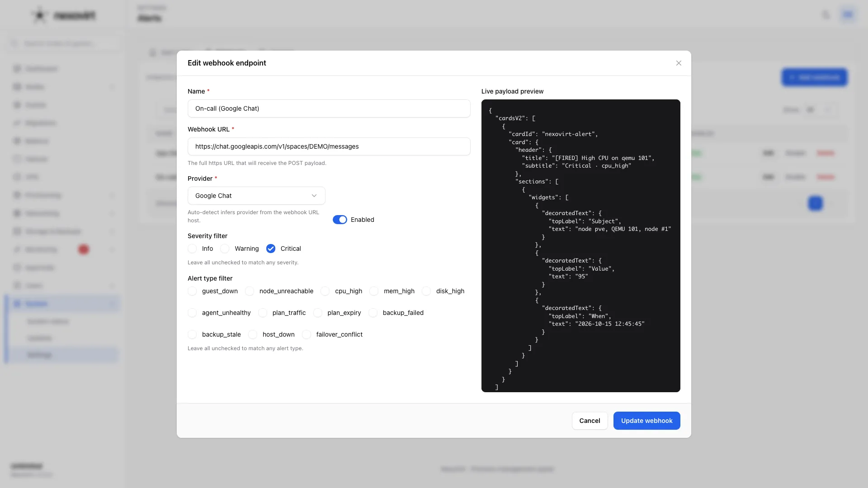
Task: Open the Provider dropdown
Action: click(256, 196)
